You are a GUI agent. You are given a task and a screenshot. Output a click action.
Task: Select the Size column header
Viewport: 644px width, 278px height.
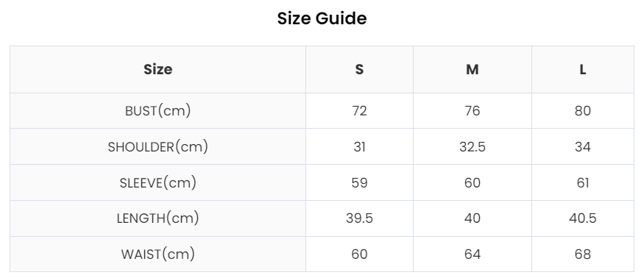pyautogui.click(x=158, y=69)
